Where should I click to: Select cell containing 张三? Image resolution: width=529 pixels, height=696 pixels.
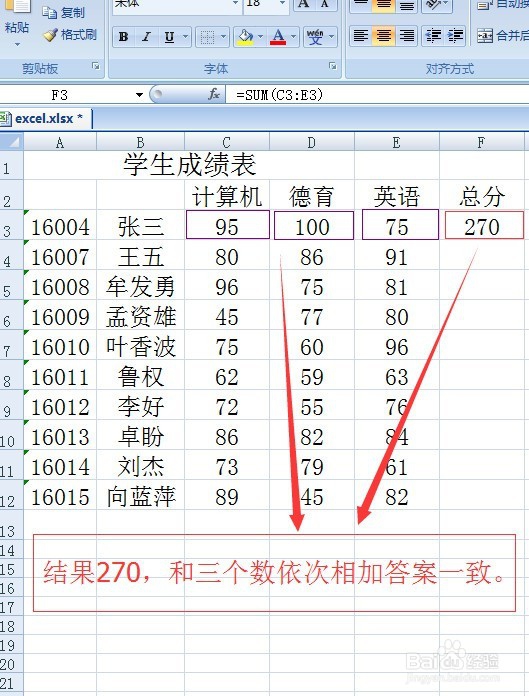pyautogui.click(x=140, y=226)
